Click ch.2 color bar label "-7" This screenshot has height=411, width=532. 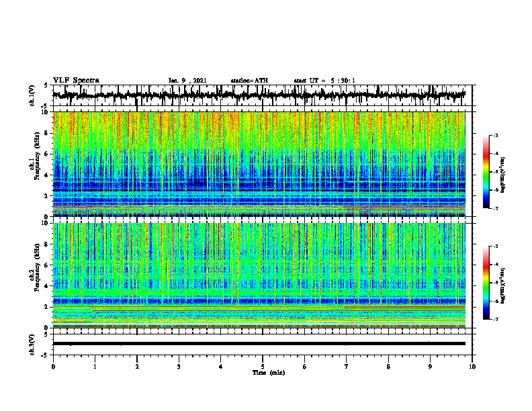coord(496,320)
